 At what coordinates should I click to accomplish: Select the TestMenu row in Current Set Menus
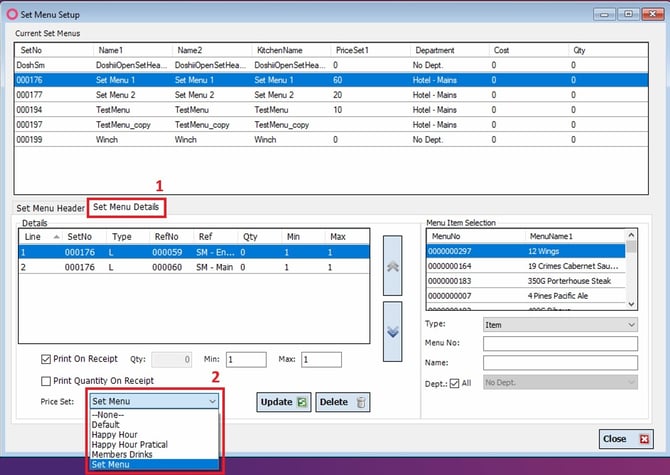(x=331, y=110)
